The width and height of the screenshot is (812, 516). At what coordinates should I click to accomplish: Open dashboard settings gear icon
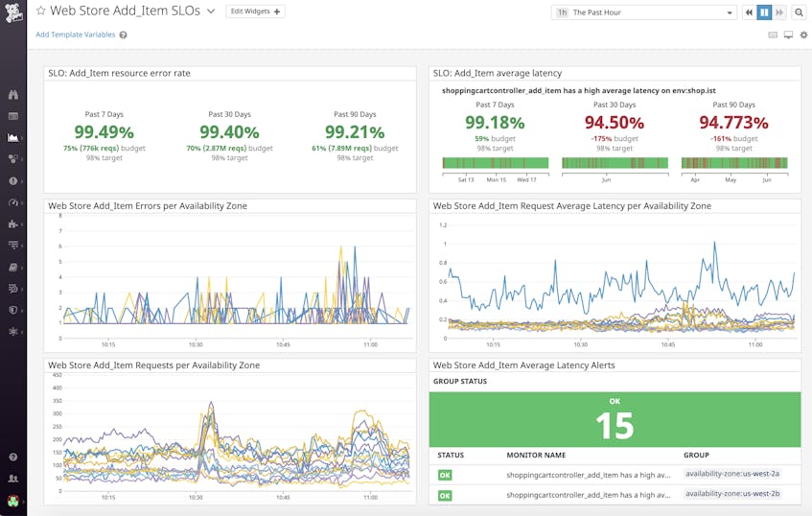[x=803, y=35]
